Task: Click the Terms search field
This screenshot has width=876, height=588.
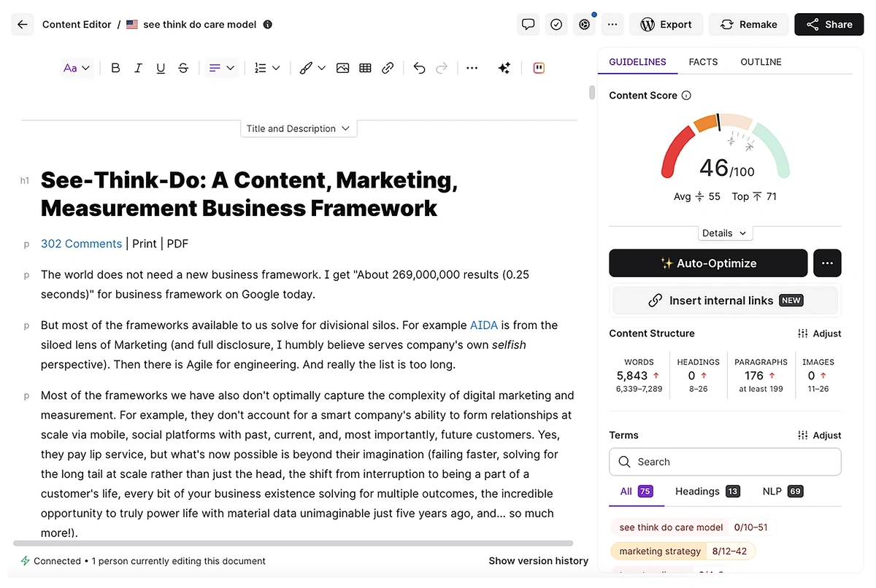Action: pos(725,462)
